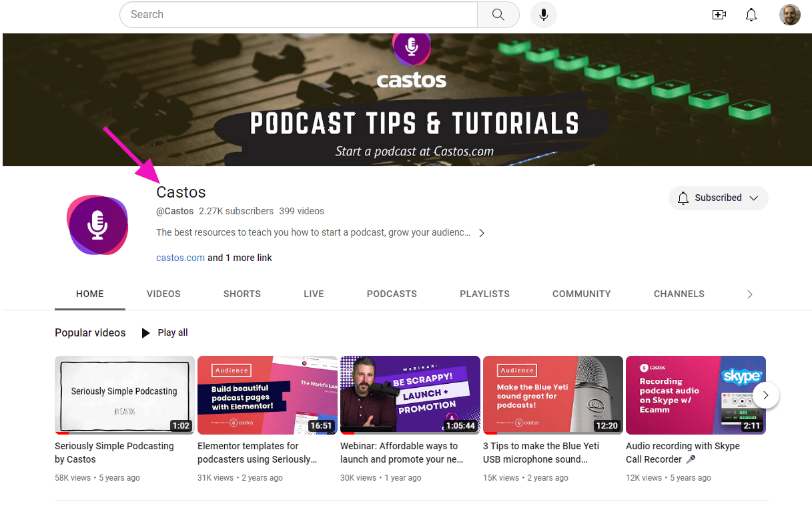812x508 pixels.
Task: View the CHANNELS tab
Action: click(679, 294)
